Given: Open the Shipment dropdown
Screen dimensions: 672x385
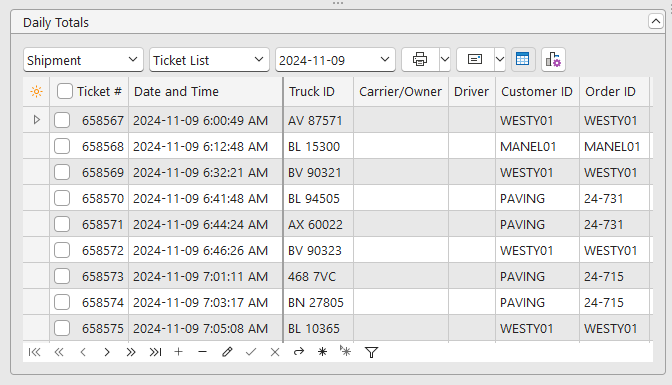Looking at the screenshot, I should click(83, 60).
